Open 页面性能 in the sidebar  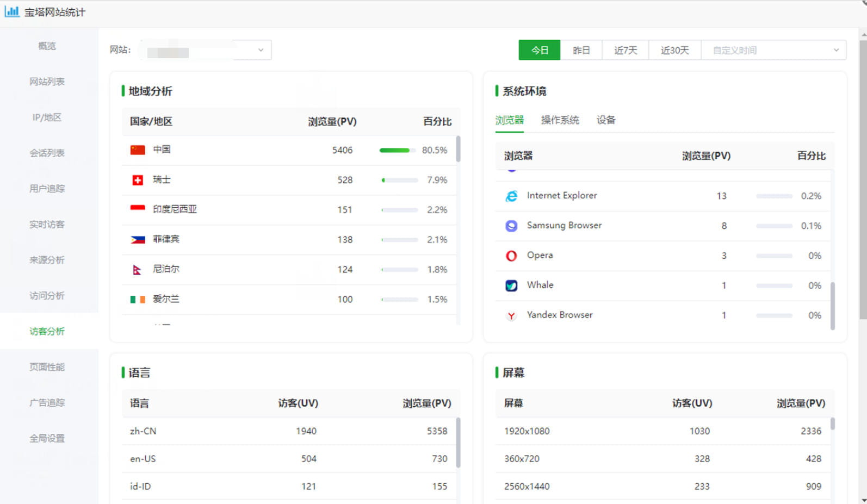(x=47, y=367)
